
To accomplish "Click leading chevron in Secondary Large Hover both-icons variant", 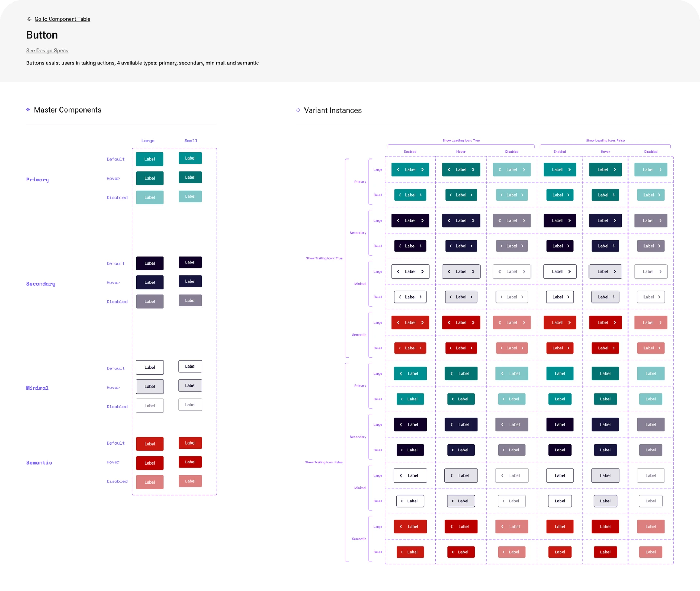I will point(449,220).
